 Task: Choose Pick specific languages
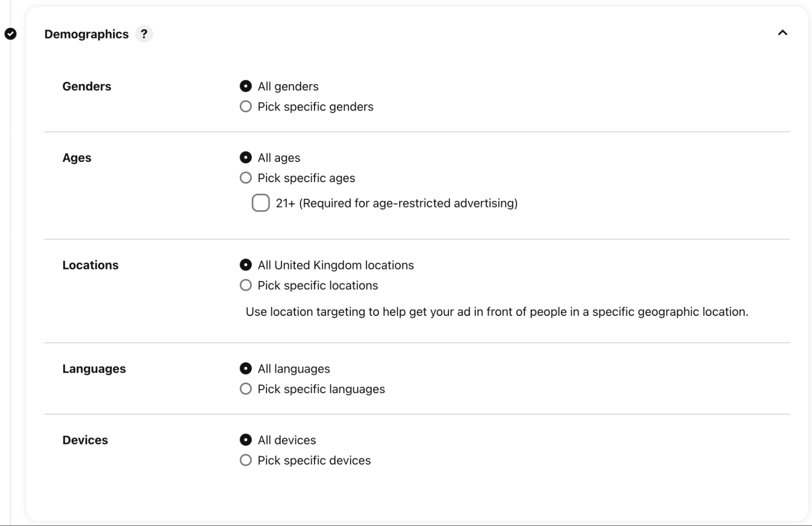(x=246, y=389)
